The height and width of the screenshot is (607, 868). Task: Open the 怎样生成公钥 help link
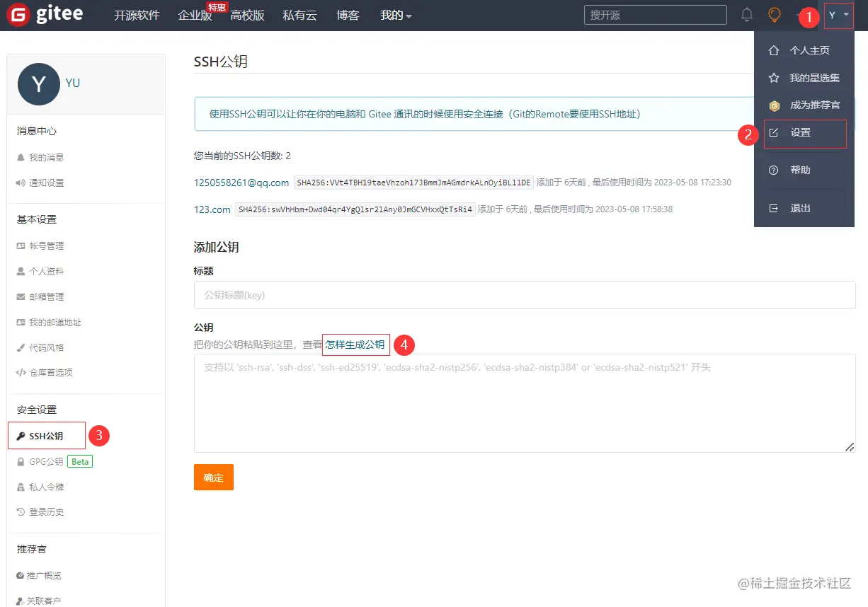point(355,345)
